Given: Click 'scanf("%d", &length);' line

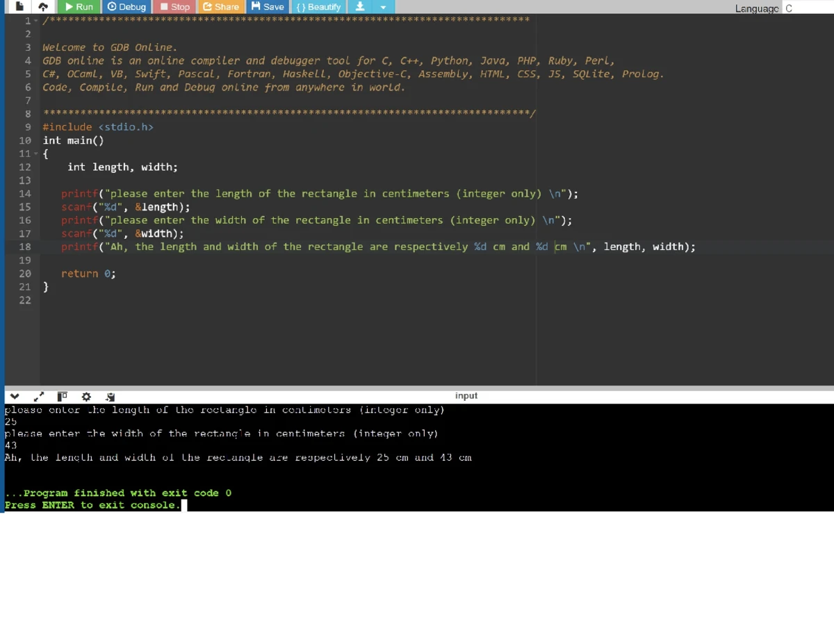Looking at the screenshot, I should [125, 207].
